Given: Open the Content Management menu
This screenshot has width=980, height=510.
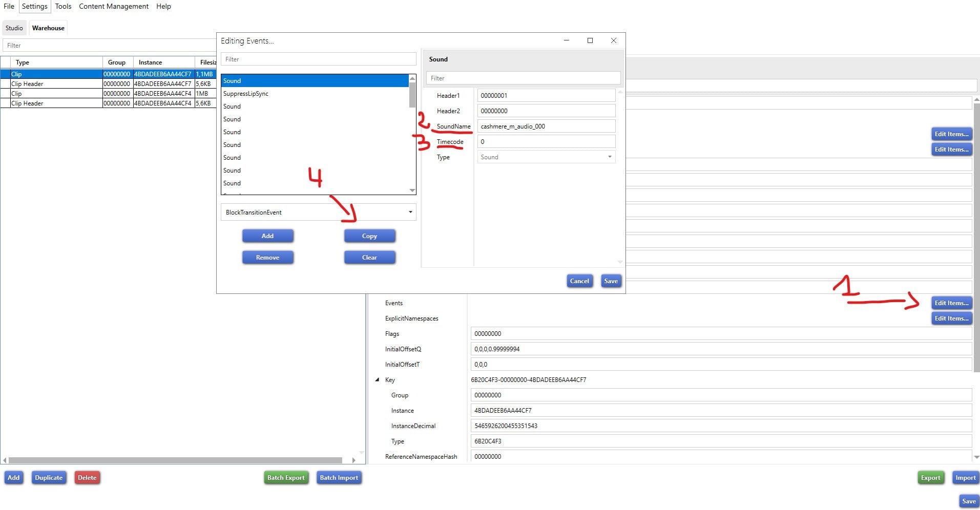Looking at the screenshot, I should coord(114,6).
